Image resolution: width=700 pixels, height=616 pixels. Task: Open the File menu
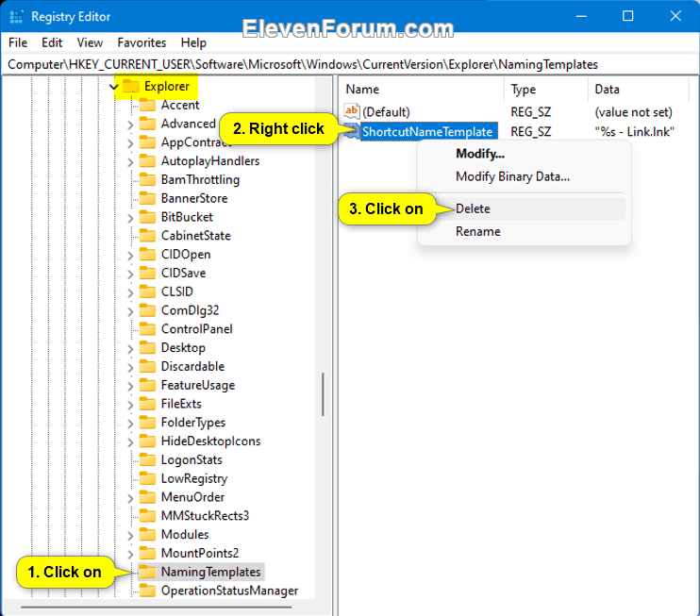coord(18,42)
